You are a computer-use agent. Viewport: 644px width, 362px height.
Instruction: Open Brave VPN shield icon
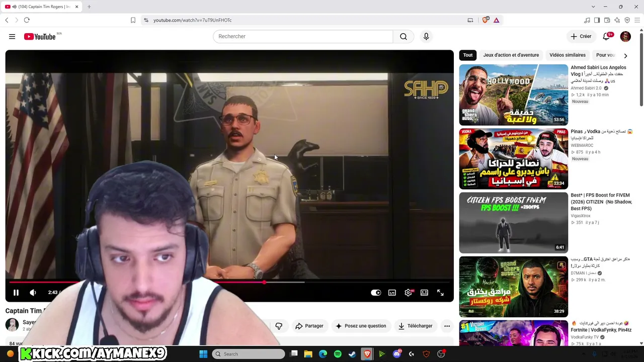[x=627, y=20]
